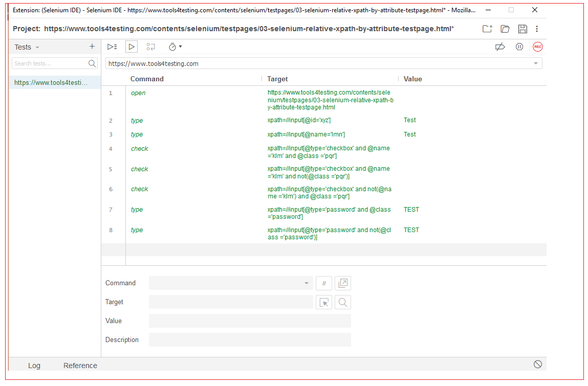Start recording with REC button
Viewport: 588px width, 386px height.
[538, 47]
